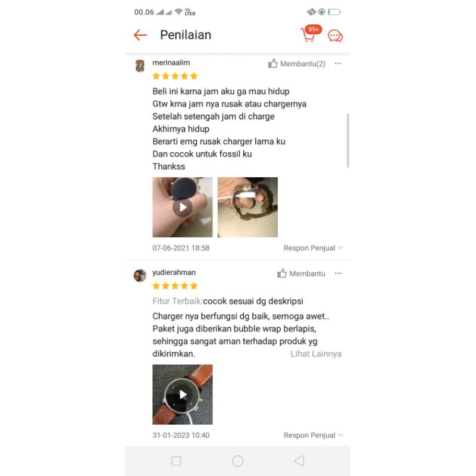
Task: Expand review text with Lihat Lainnya
Action: click(x=316, y=353)
